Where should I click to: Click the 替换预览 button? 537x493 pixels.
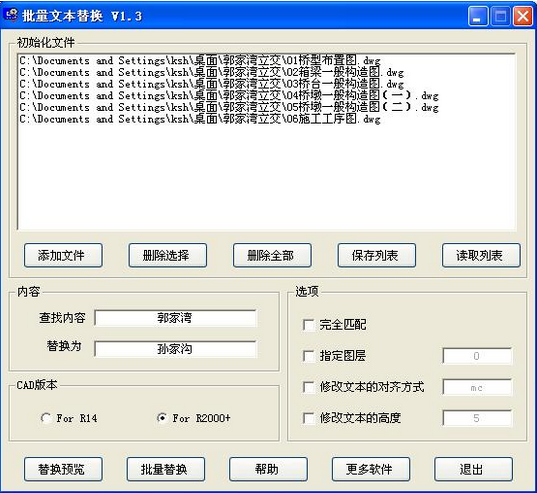tap(63, 469)
